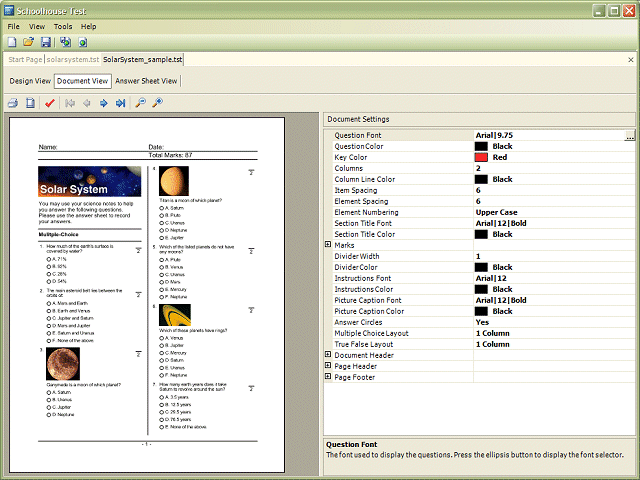The width and height of the screenshot is (640, 480).
Task: Jump to the last page icon
Action: pos(120,103)
